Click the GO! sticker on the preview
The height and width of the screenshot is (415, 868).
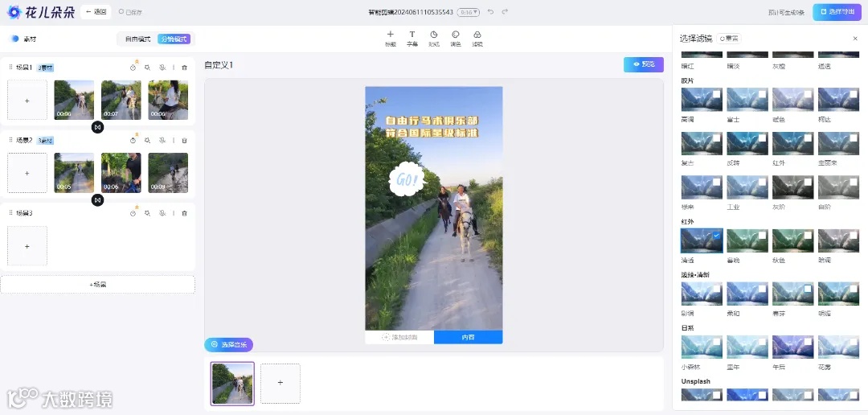[408, 179]
